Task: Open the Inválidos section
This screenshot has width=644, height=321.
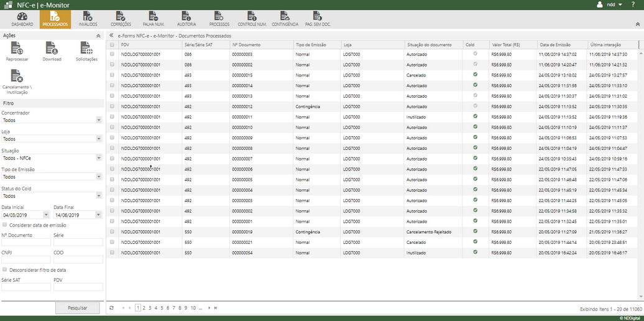Action: [x=88, y=19]
